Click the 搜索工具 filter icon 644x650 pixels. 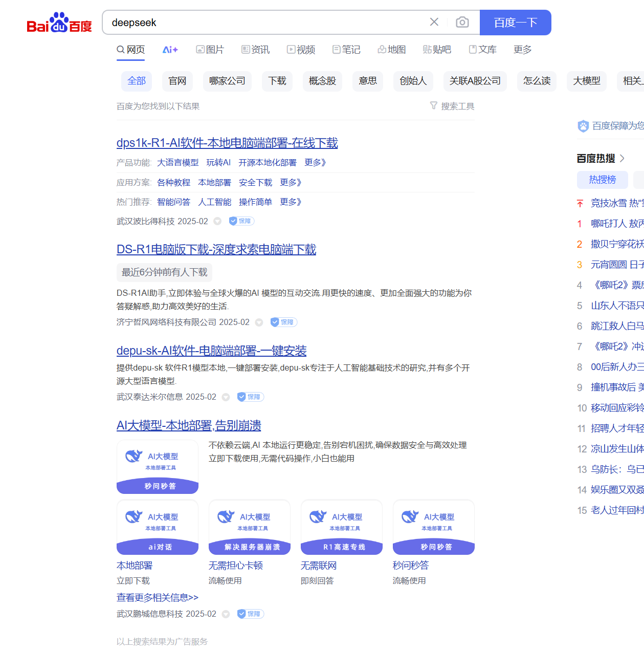tap(434, 106)
